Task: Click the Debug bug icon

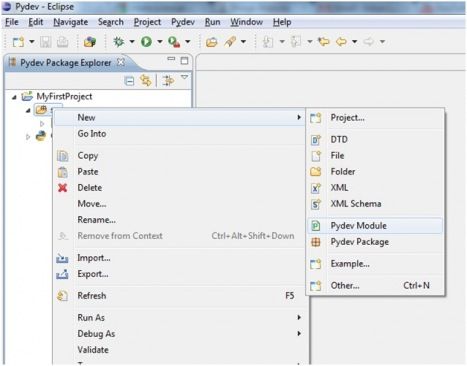Action: point(118,42)
